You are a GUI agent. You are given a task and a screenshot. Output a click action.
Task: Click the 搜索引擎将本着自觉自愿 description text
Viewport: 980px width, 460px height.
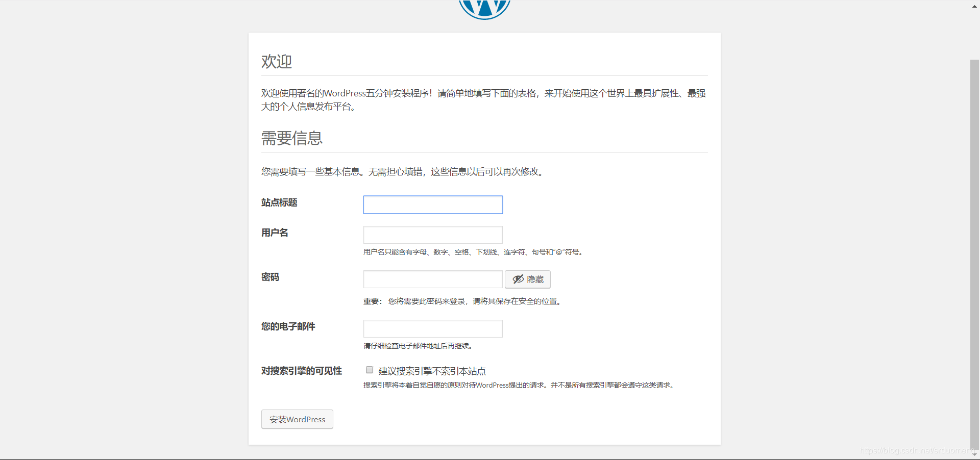pos(520,385)
